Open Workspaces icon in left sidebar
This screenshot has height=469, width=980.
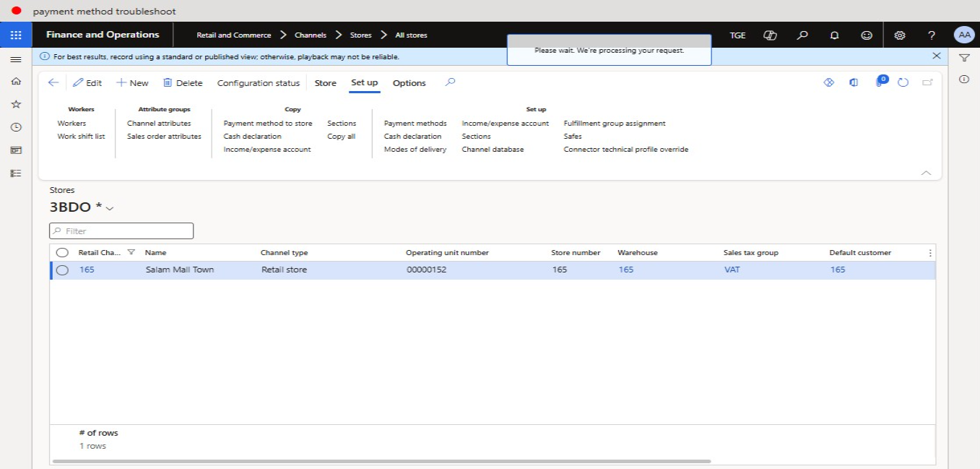[16, 150]
